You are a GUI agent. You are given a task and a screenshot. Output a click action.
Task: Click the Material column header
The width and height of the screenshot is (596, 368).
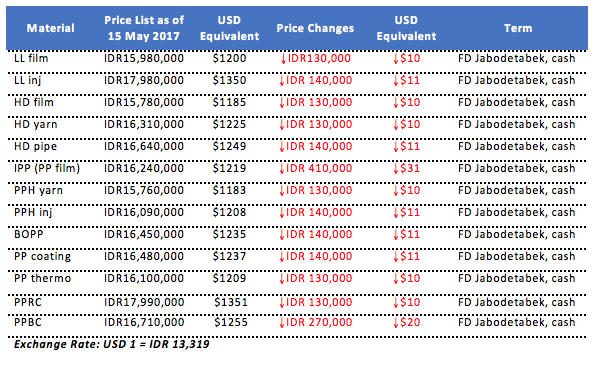50,28
